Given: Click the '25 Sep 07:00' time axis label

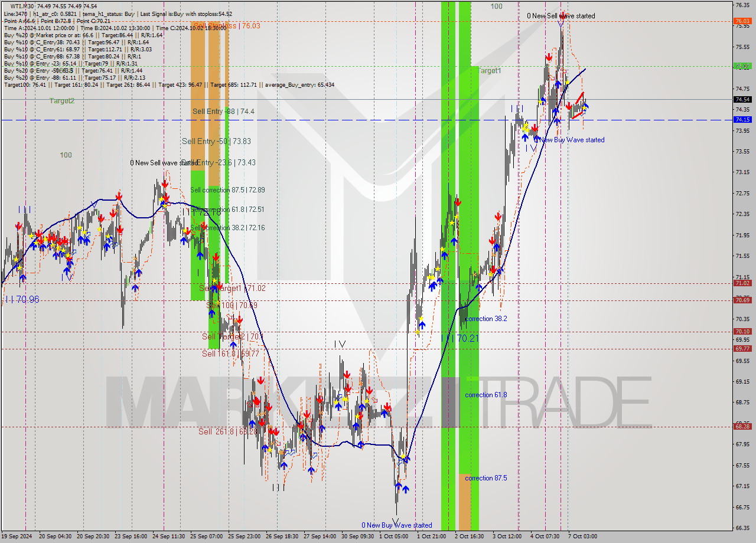Looking at the screenshot, I should click(x=207, y=537).
